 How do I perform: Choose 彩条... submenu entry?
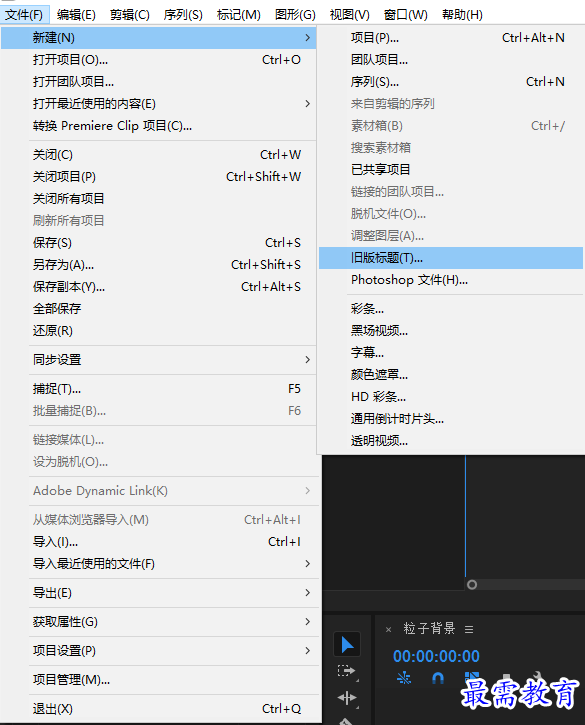click(451, 308)
